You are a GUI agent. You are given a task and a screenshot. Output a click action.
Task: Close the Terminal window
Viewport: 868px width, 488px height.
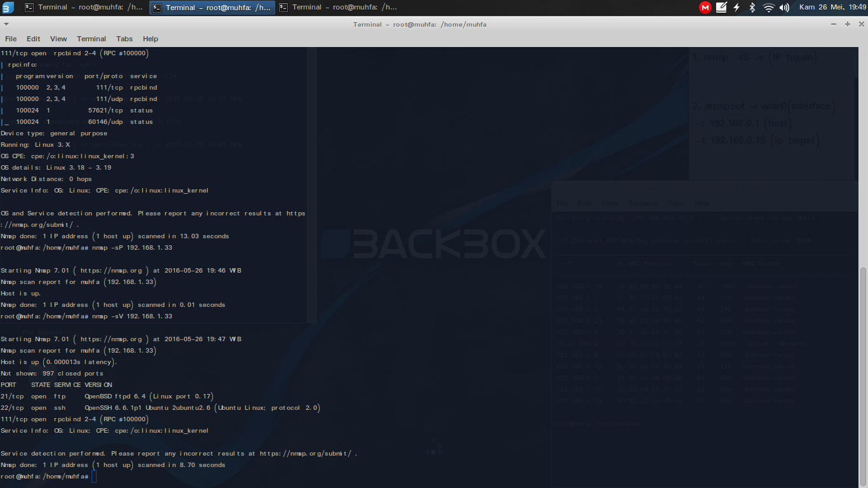tap(860, 24)
